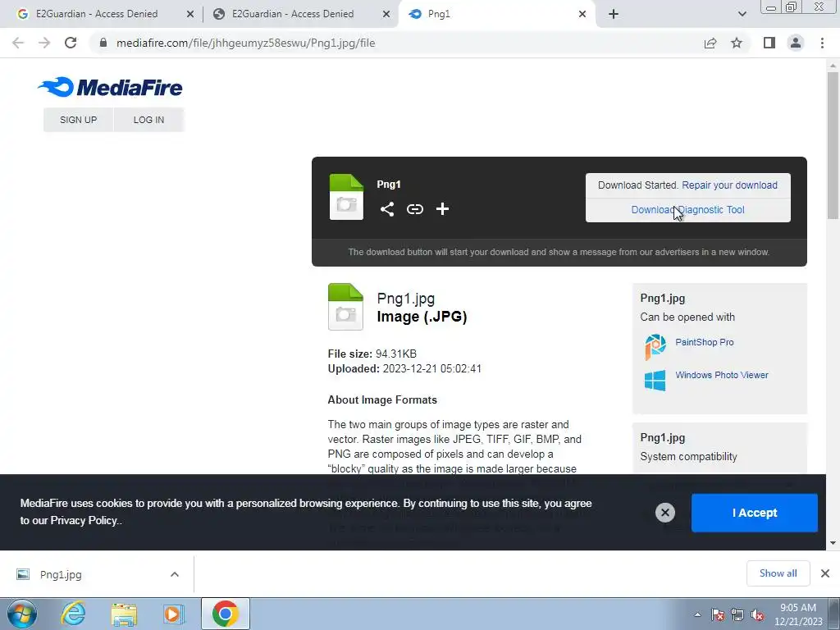Viewport: 840px width, 630px height.
Task: Click the share page icon in address bar
Action: click(710, 43)
